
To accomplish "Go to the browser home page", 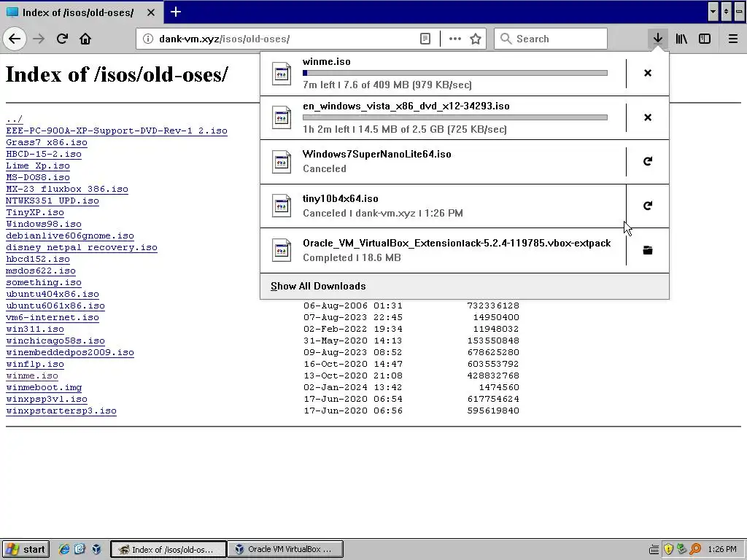I will 85,39.
